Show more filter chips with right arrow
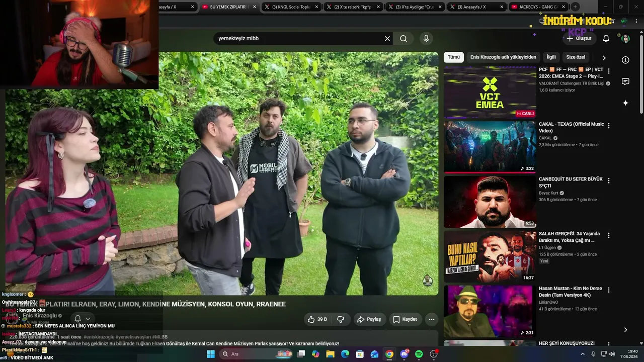 pyautogui.click(x=604, y=58)
